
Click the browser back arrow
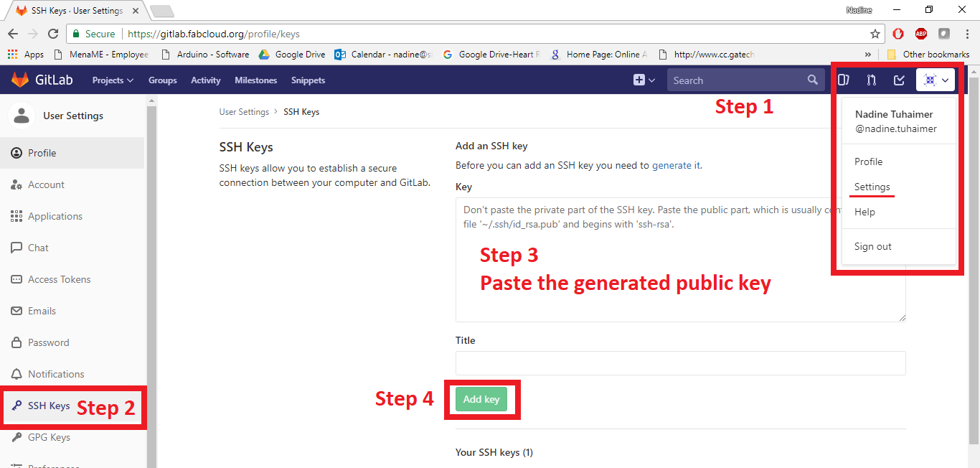coord(12,34)
